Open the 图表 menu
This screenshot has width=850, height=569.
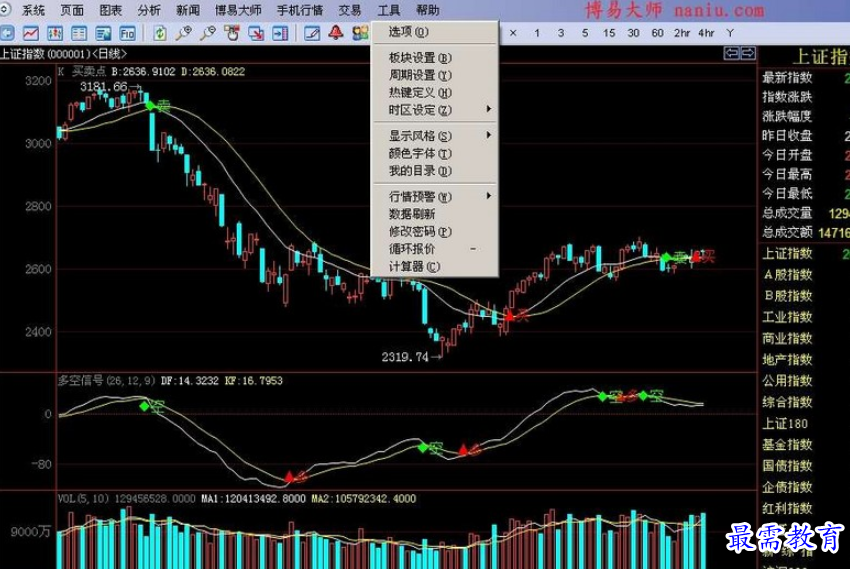[x=111, y=10]
